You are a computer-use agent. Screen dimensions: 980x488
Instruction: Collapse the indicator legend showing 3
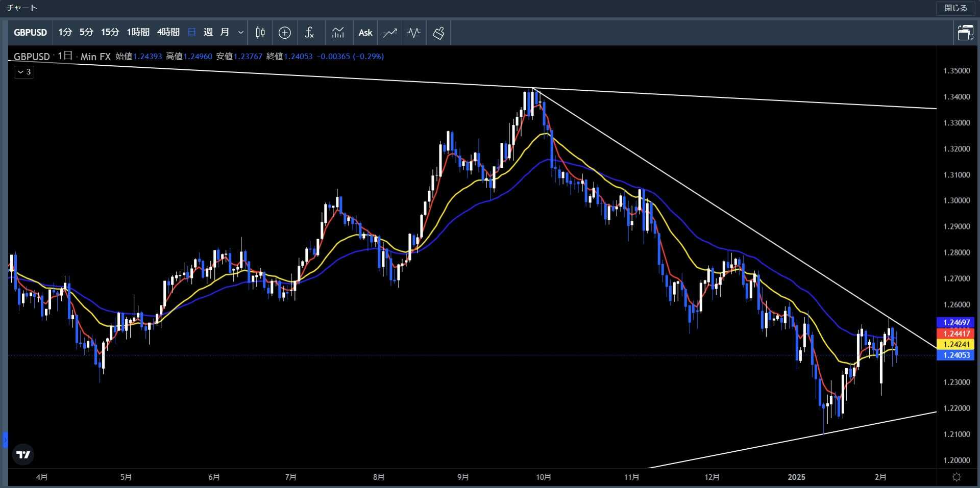point(24,72)
